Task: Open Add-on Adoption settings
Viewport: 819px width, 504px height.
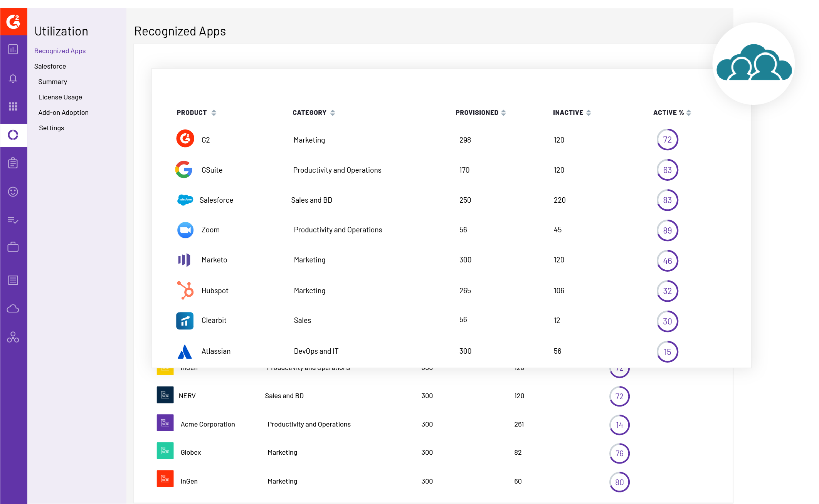Action: click(63, 112)
